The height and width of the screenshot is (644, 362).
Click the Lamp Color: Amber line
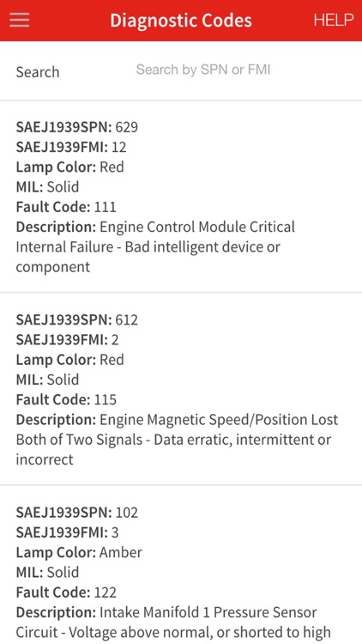coord(79,552)
